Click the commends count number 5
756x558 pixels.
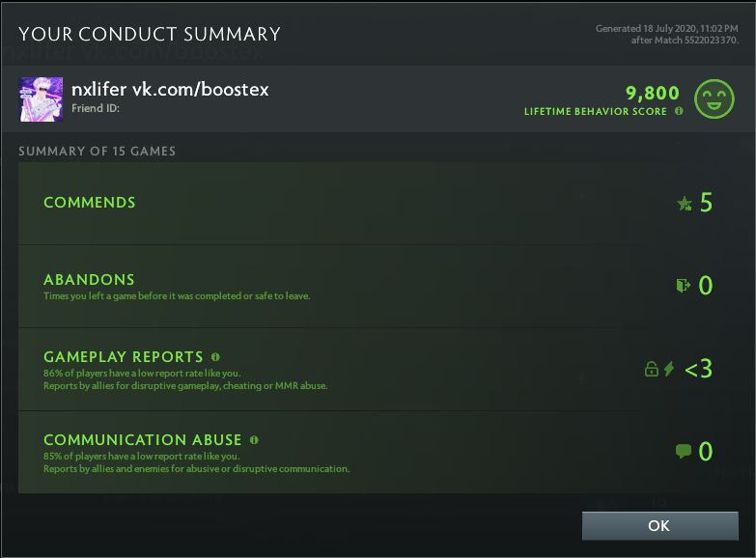[706, 203]
